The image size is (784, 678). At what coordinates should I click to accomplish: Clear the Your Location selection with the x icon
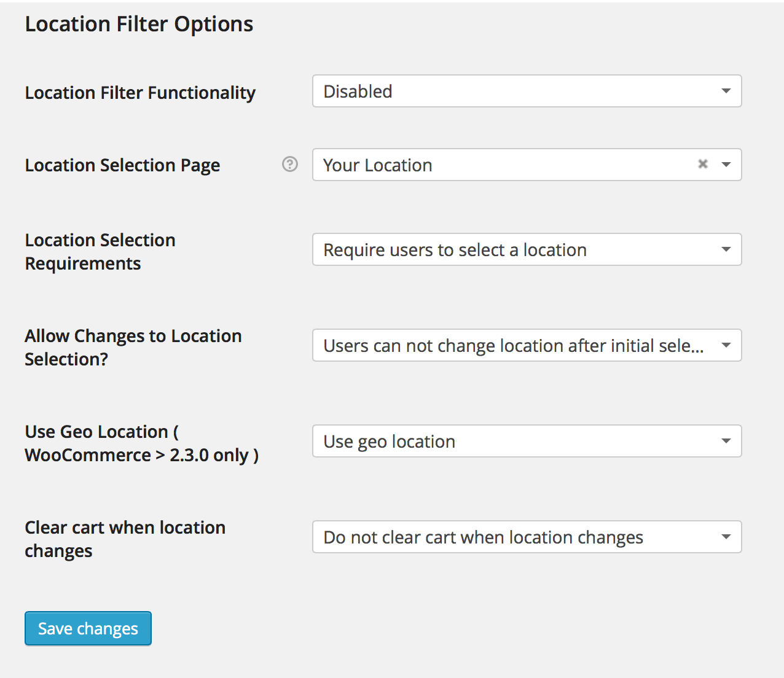(x=702, y=165)
